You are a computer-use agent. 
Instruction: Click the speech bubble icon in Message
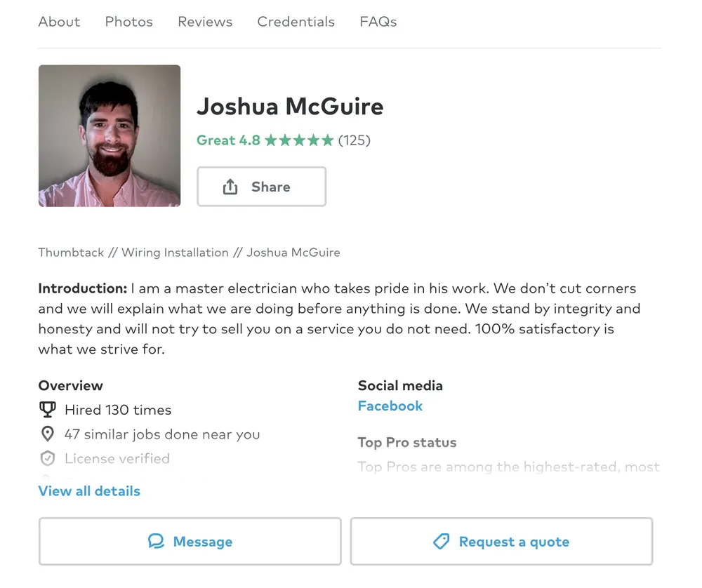click(x=156, y=542)
